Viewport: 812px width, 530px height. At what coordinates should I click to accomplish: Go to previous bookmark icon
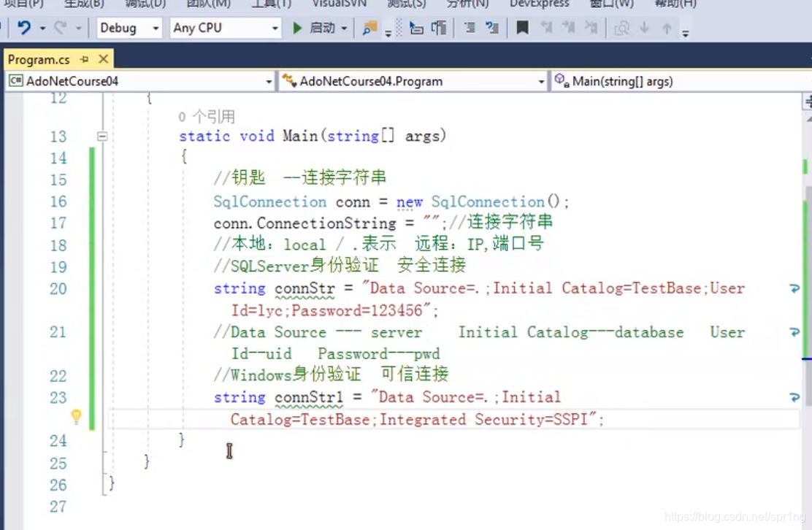pyautogui.click(x=546, y=28)
